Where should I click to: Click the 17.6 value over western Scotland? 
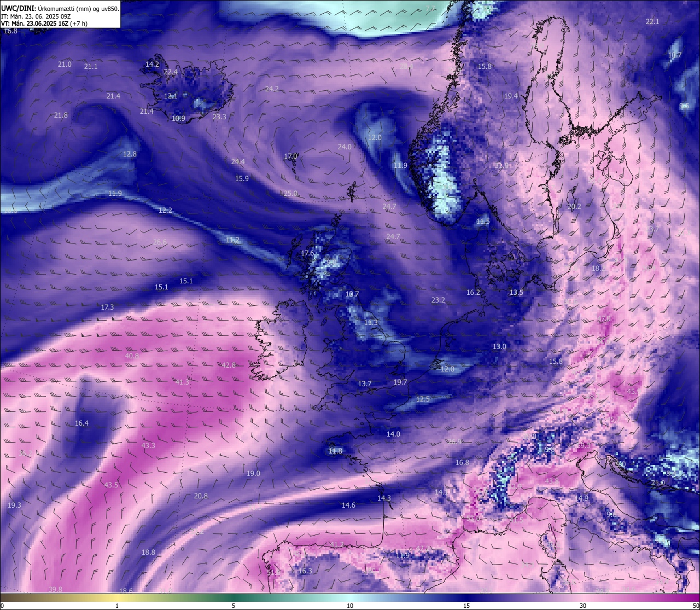coord(308,253)
